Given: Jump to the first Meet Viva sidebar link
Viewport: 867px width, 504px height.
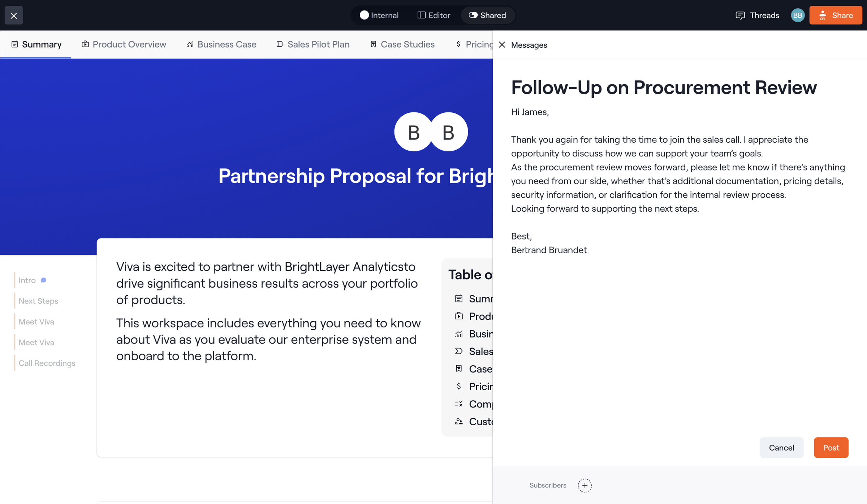Looking at the screenshot, I should coord(36,321).
